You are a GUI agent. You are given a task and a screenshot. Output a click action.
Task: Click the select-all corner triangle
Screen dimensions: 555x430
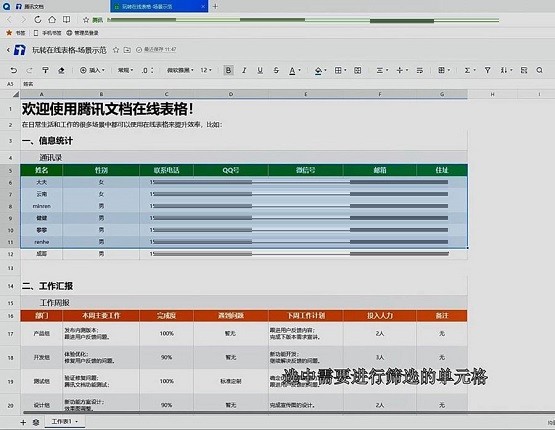tap(16, 94)
